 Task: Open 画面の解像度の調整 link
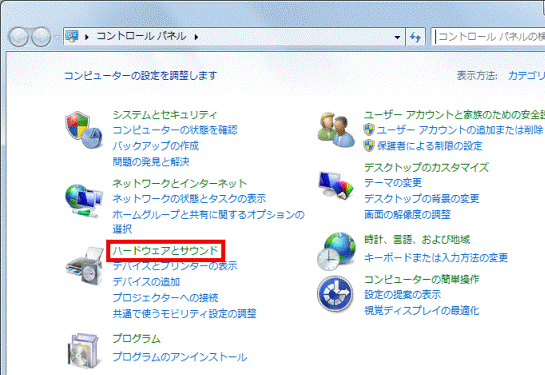point(407,214)
